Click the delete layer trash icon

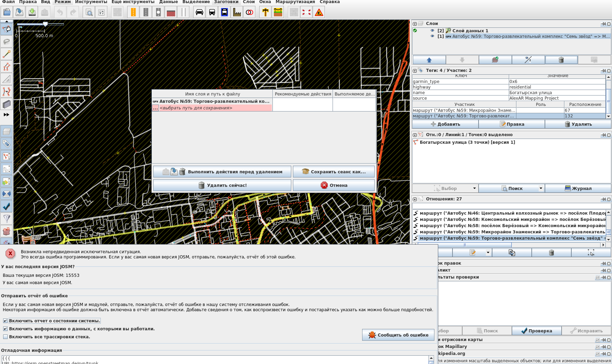pyautogui.click(x=561, y=60)
